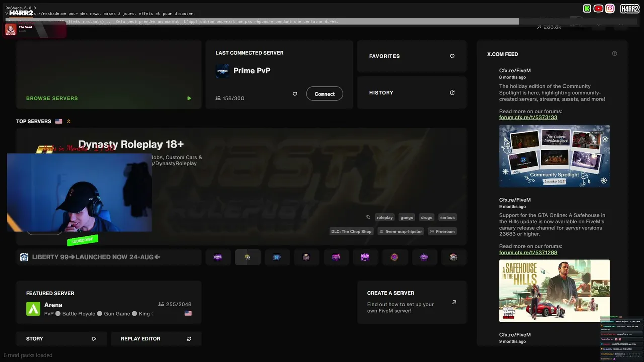Select the seventh server icon with orange ring
This screenshot has height=362, width=644.
[394, 257]
